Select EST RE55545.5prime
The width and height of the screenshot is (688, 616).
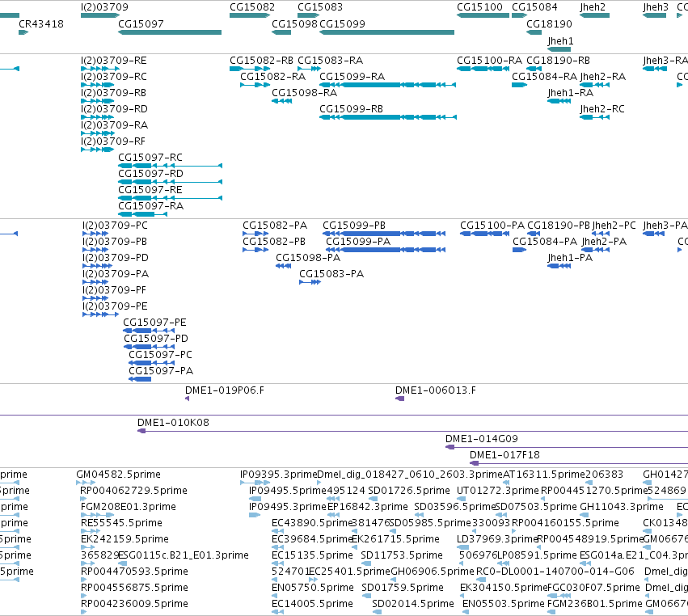[121, 523]
